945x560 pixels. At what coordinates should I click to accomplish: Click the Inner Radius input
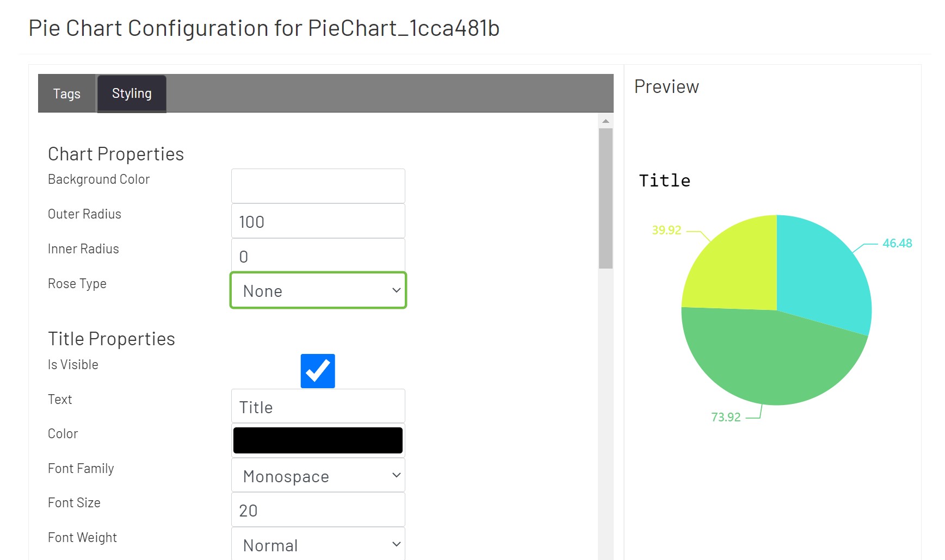click(x=318, y=256)
